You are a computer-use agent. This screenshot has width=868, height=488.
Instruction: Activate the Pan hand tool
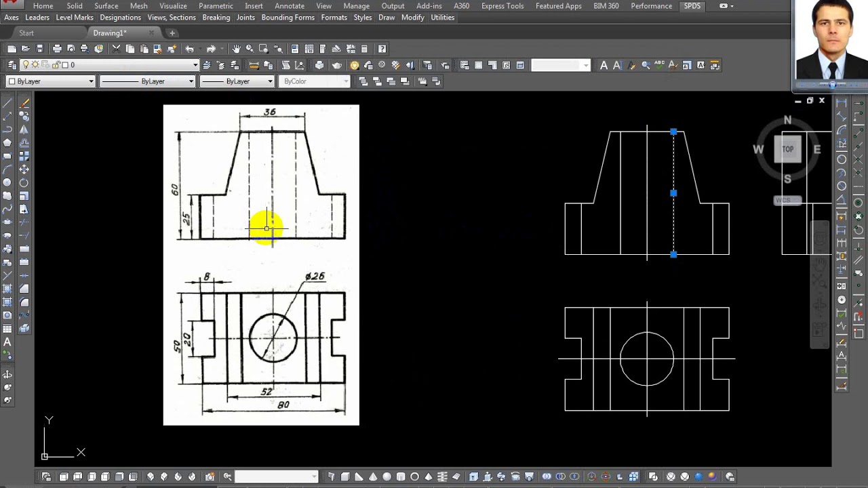(236, 49)
